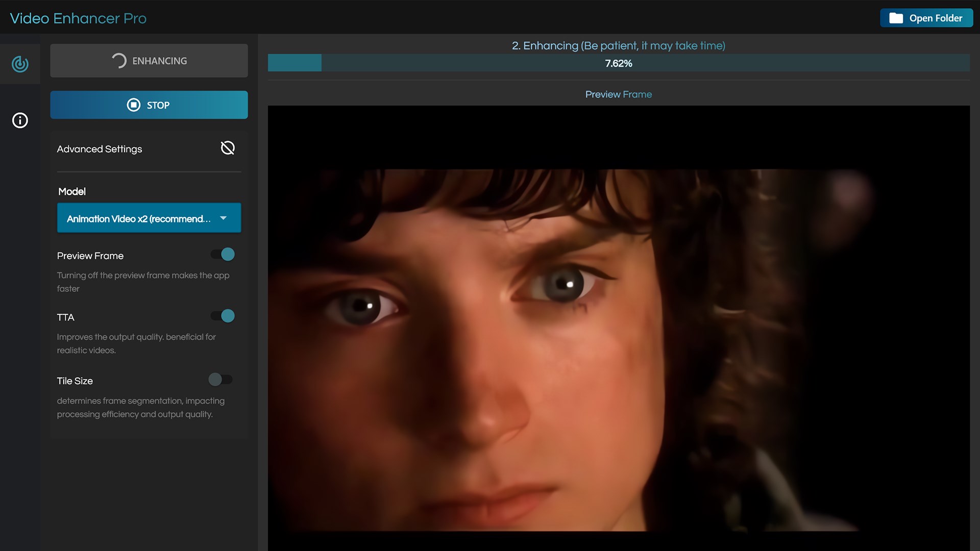Open the Model dropdown list
Image resolution: width=980 pixels, height=551 pixels.
pyautogui.click(x=149, y=218)
